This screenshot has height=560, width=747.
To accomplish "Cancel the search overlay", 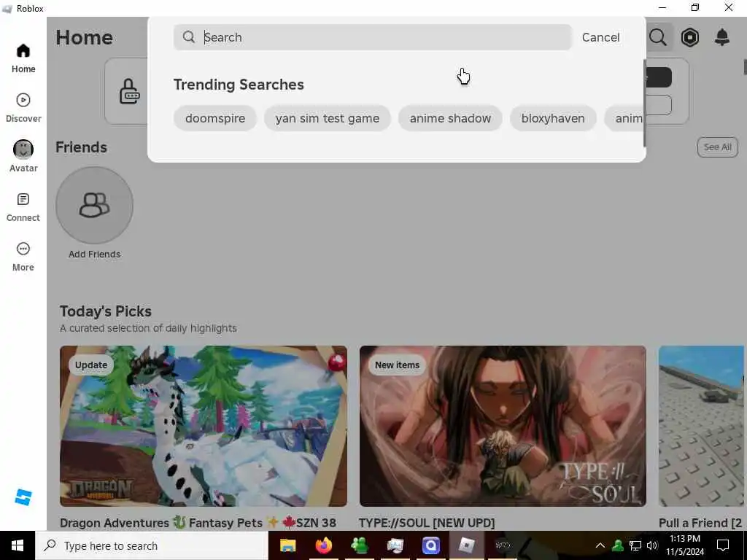I will pos(601,37).
